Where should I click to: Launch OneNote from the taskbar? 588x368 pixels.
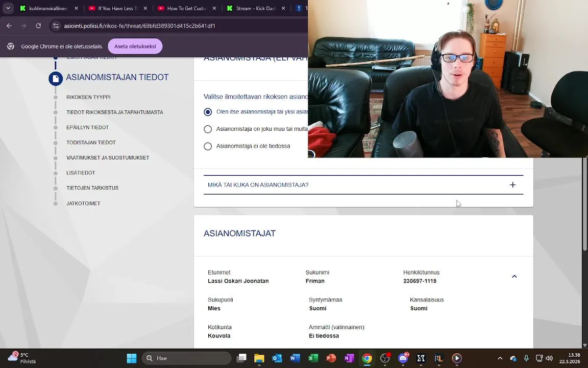pyautogui.click(x=349, y=358)
